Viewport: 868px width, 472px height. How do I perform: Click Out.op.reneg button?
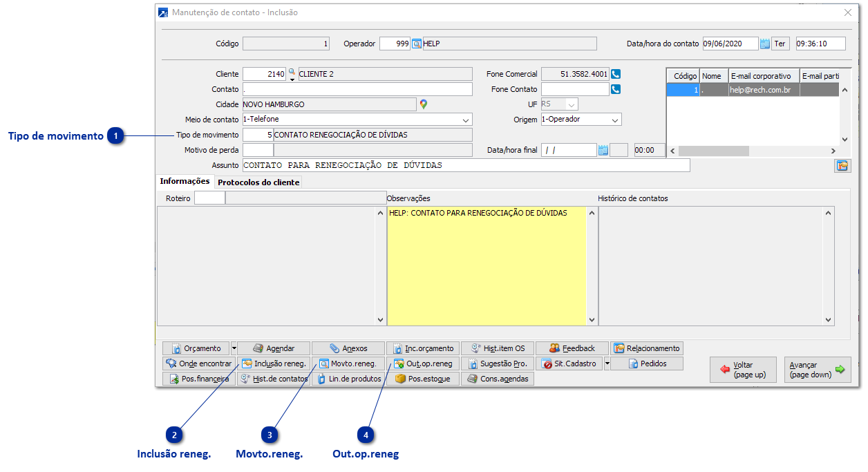pyautogui.click(x=423, y=364)
